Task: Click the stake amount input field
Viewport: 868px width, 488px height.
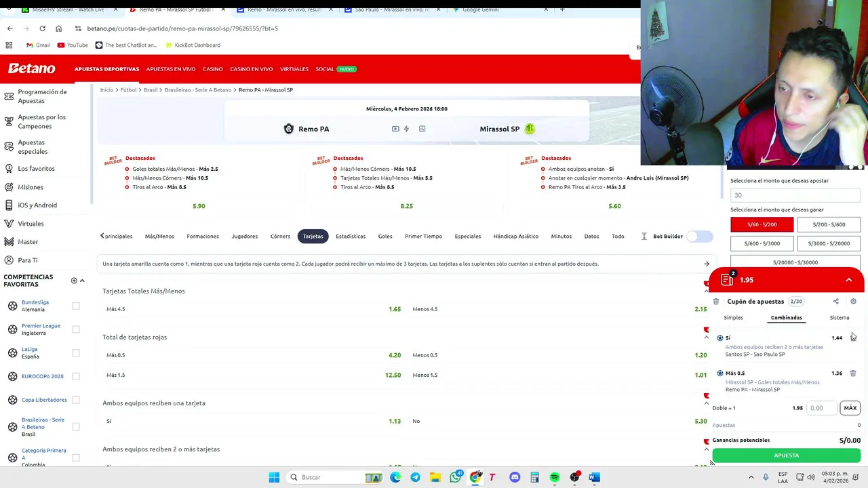Action: 823,408
